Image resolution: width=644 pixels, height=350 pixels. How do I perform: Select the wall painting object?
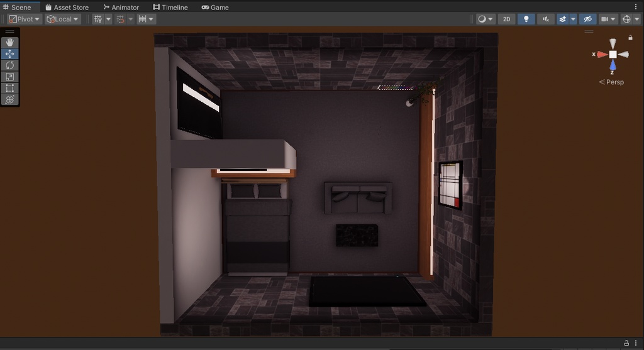pos(450,185)
